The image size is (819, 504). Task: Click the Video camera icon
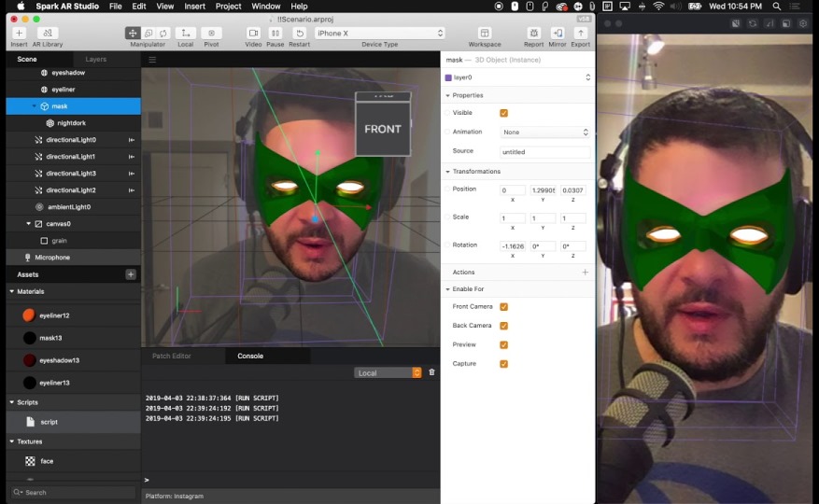click(x=253, y=33)
